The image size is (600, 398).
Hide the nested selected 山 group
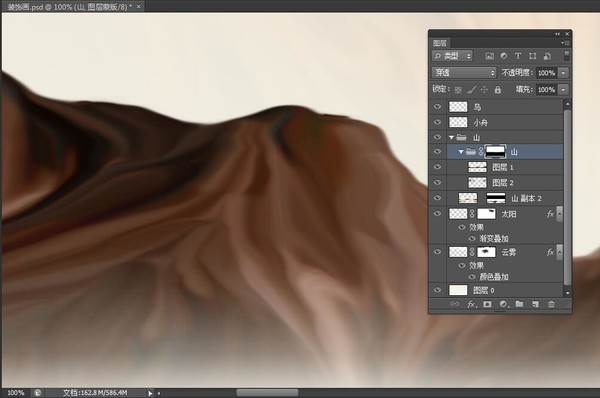pyautogui.click(x=438, y=152)
